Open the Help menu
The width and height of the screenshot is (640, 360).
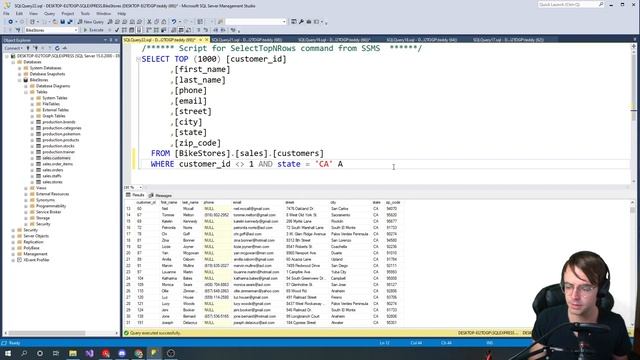coord(122,13)
